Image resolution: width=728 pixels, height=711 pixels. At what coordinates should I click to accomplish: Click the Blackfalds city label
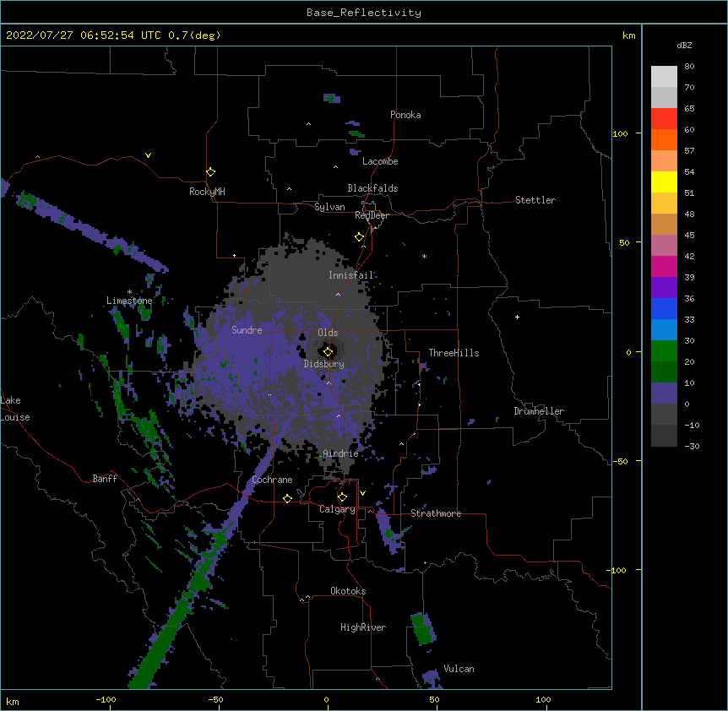click(372, 188)
